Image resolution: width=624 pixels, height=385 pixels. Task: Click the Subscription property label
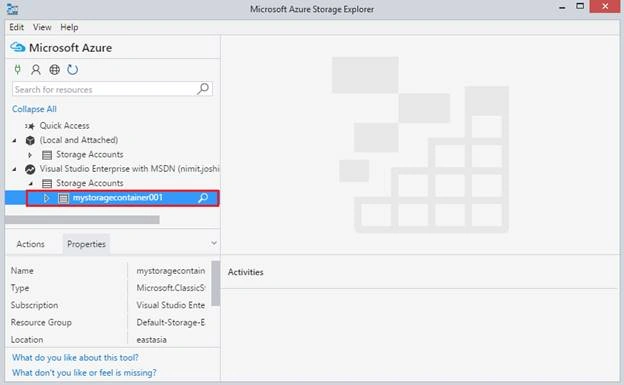pyautogui.click(x=34, y=305)
